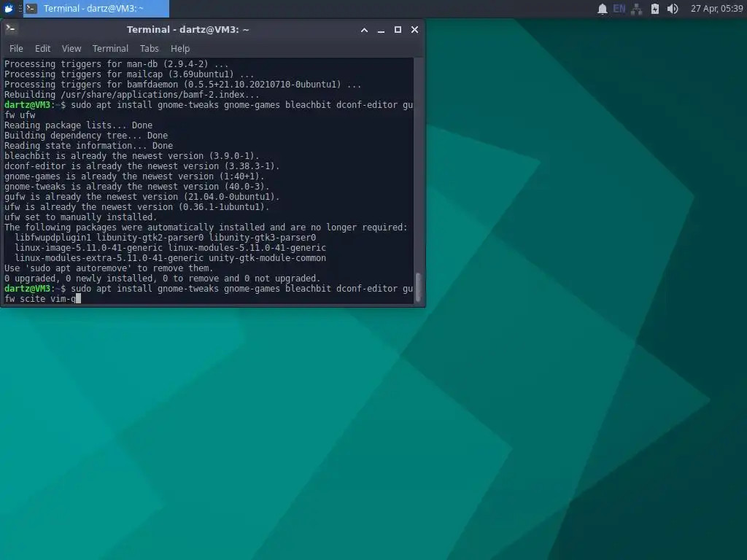Viewport: 747px width, 560px height.
Task: Click 'dconf-editor is already the newest version' line
Action: click(x=142, y=166)
